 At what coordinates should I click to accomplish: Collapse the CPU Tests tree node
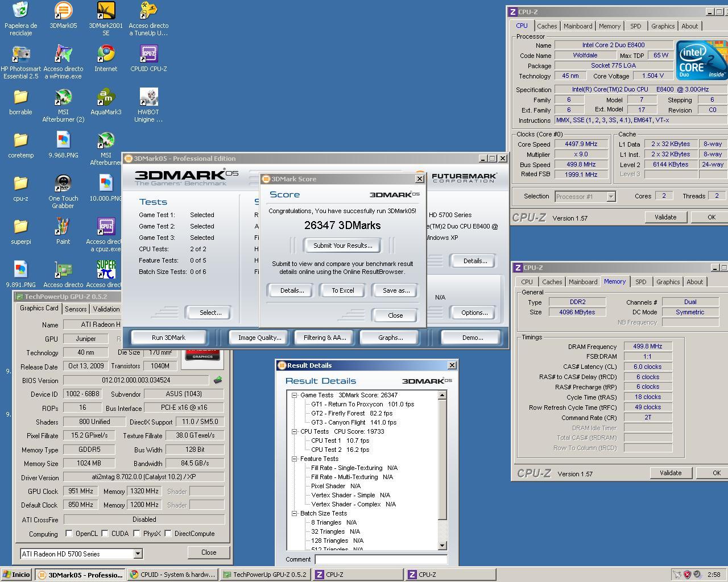click(295, 431)
